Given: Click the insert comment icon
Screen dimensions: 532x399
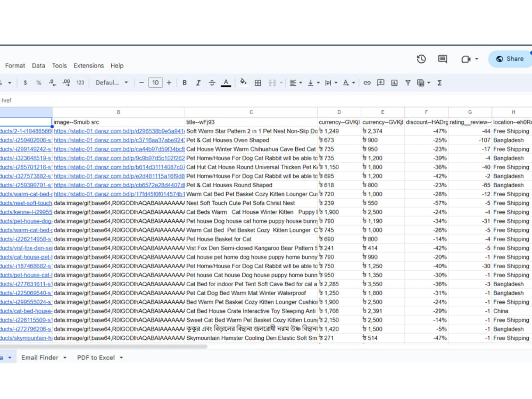Looking at the screenshot, I should coord(381,83).
